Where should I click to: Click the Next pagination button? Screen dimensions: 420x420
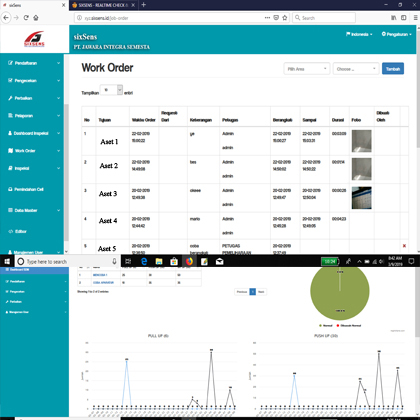pos(261,292)
